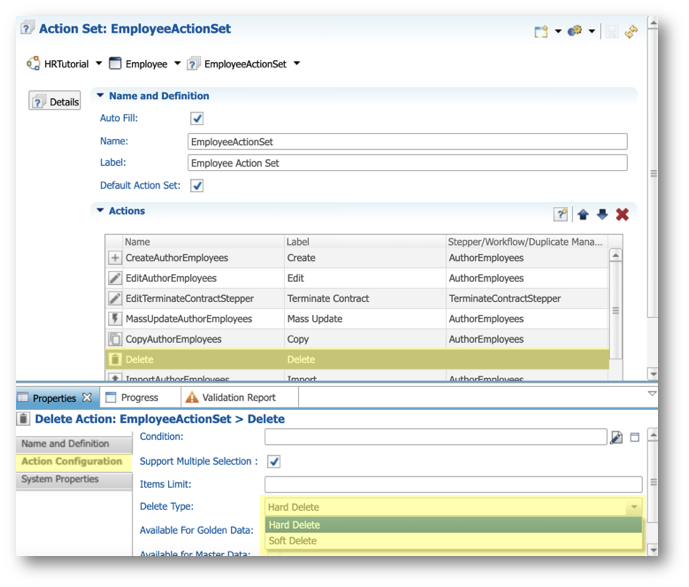Click the pencil icon of EditAuthorEmployees row
Image resolution: width=689 pixels, height=587 pixels.
[x=115, y=278]
